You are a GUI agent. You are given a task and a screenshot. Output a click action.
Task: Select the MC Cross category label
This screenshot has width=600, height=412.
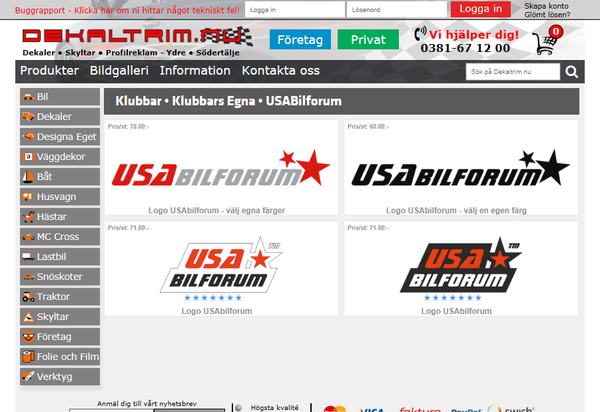tap(58, 237)
